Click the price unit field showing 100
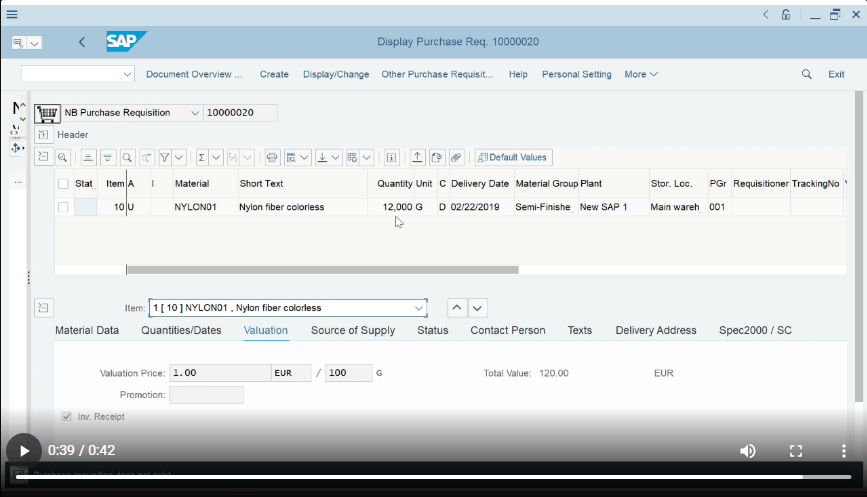867x497 pixels. click(x=348, y=373)
